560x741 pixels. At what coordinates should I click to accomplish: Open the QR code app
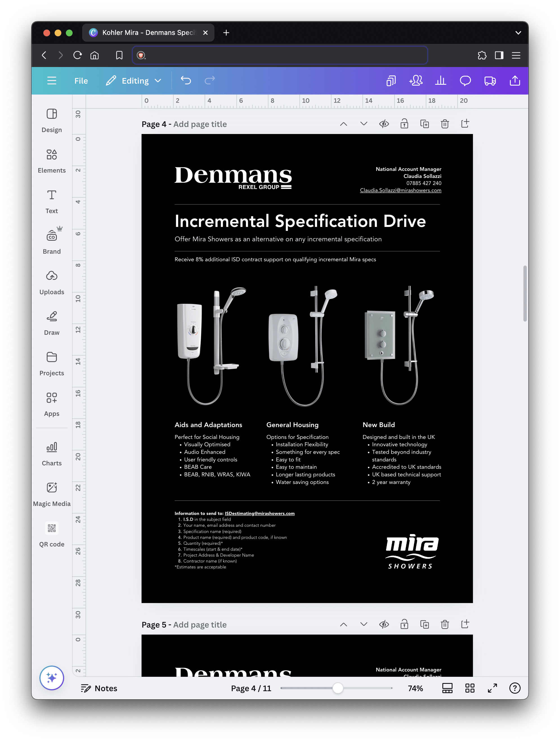pyautogui.click(x=51, y=535)
